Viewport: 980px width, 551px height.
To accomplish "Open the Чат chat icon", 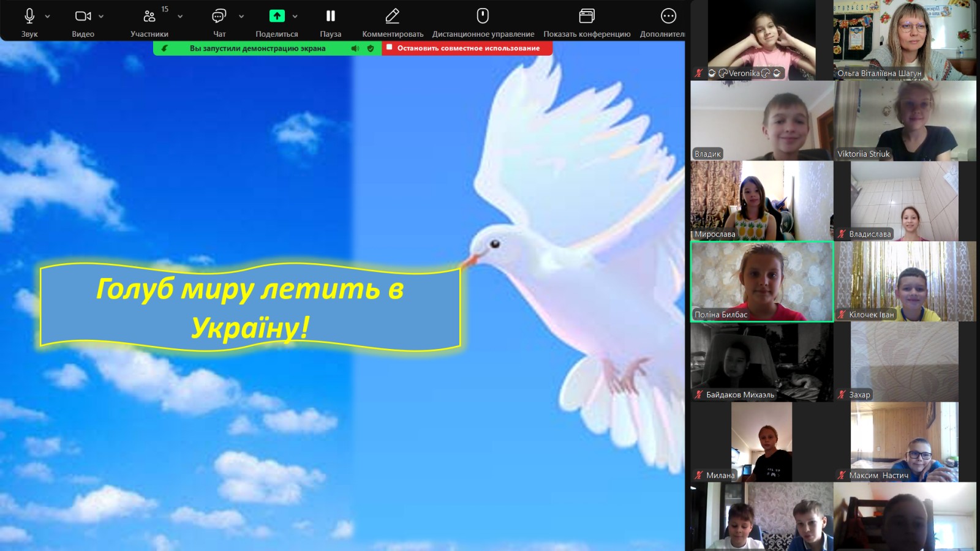I will click(219, 17).
